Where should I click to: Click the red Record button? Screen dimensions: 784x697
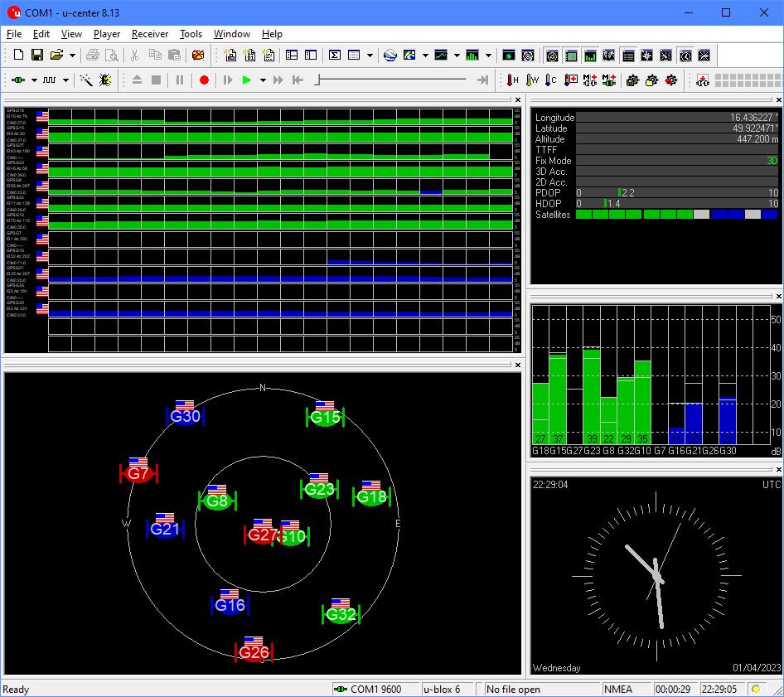point(204,80)
